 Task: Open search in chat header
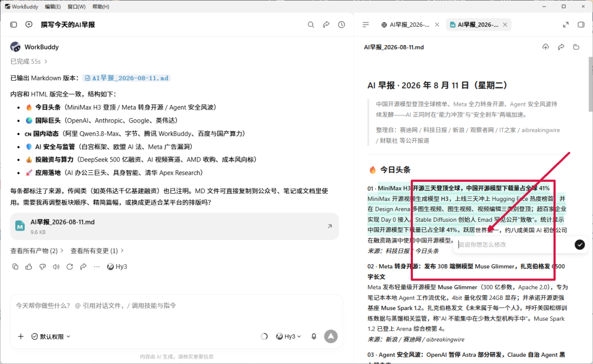[x=311, y=25]
